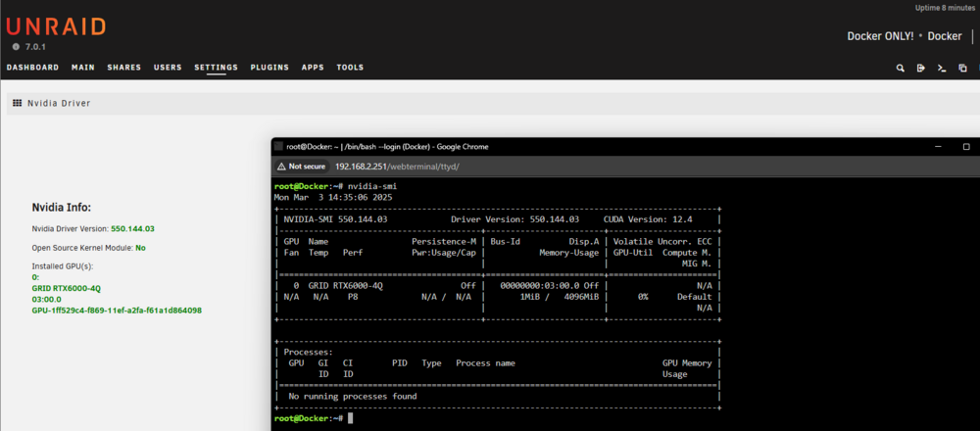Click the version info icon near 7.0.1
The image size is (980, 431).
(16, 47)
